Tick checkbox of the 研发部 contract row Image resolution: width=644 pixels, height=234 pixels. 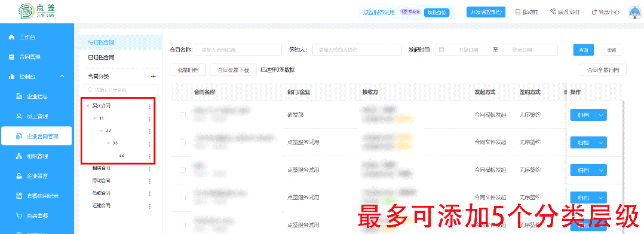point(183,115)
